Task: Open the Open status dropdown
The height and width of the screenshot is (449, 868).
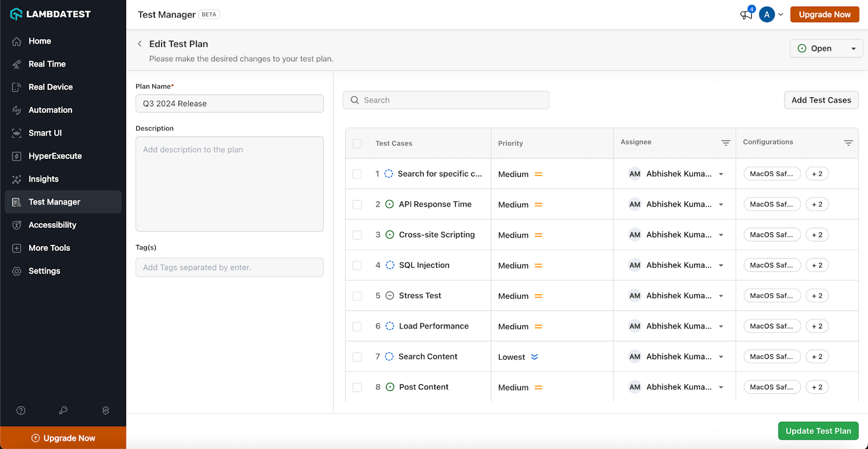Action: [826, 48]
